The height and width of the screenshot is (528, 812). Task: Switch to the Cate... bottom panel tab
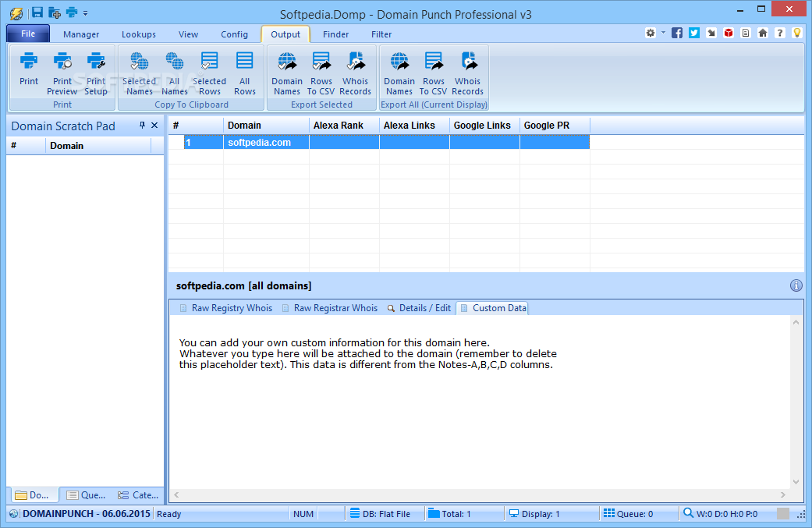coord(138,495)
